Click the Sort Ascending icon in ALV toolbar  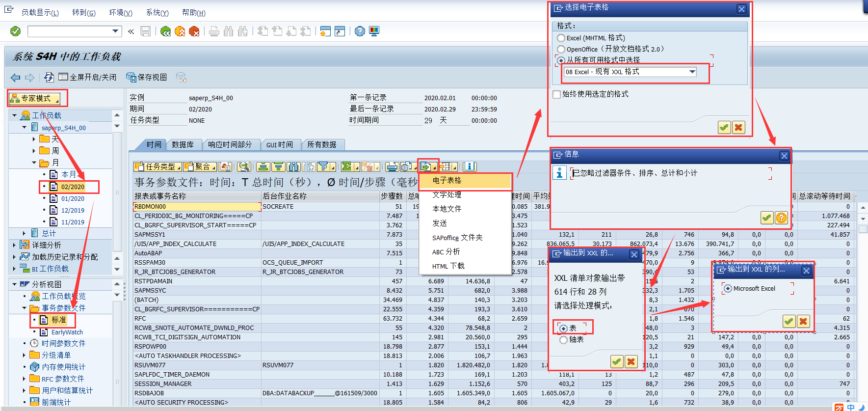coord(263,167)
